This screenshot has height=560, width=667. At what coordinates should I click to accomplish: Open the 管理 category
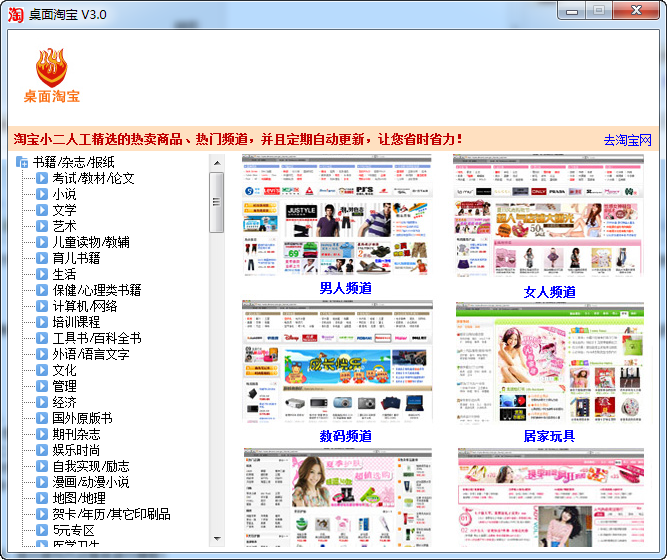point(64,386)
